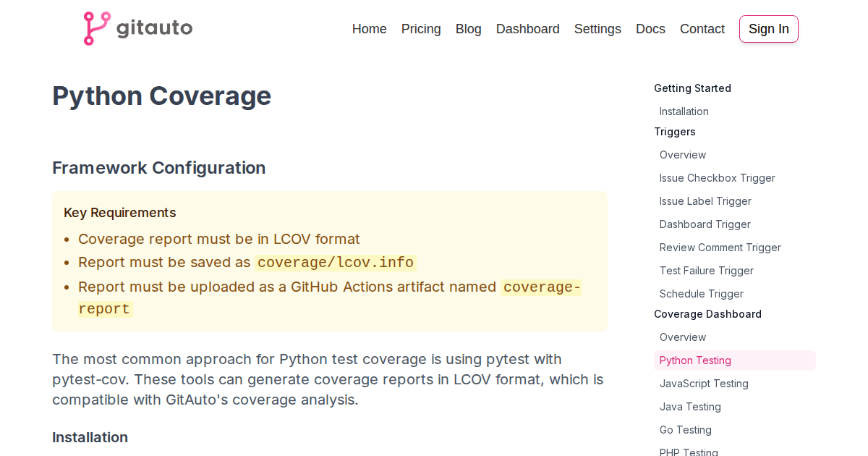Open the Home page
The width and height of the screenshot is (868, 456).
(x=369, y=29)
